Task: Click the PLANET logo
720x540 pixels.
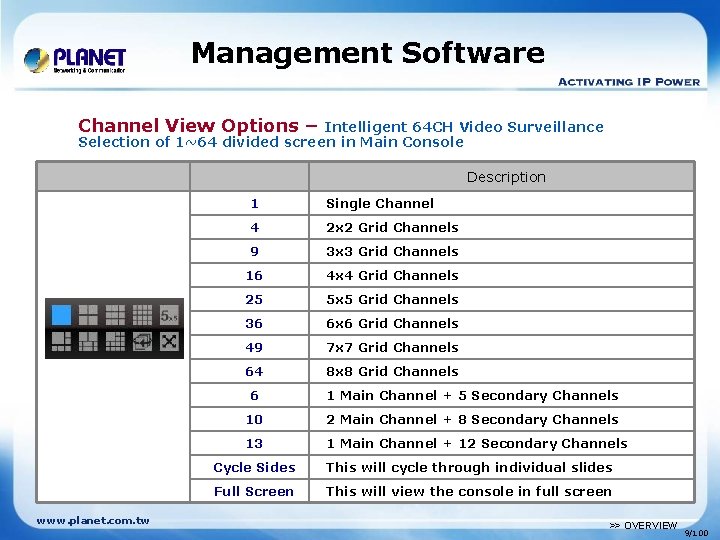Action: pos(75,61)
